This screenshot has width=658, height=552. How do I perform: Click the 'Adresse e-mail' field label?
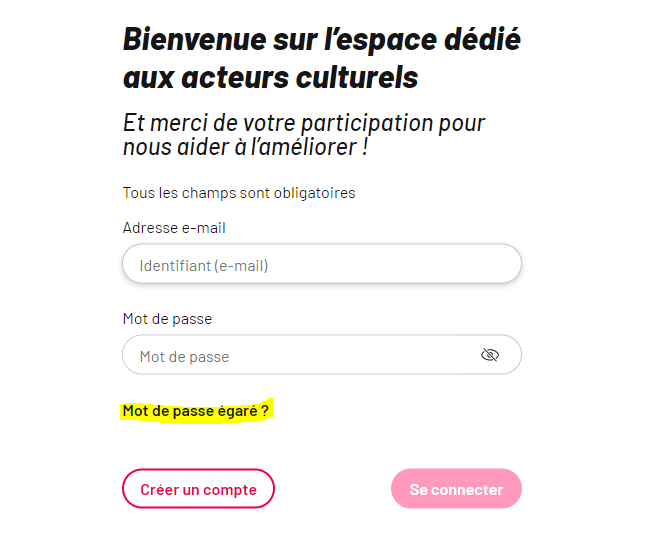click(174, 228)
